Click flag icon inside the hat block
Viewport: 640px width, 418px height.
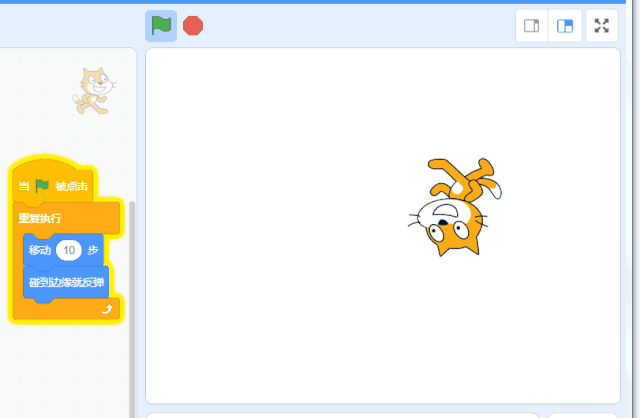coord(42,186)
